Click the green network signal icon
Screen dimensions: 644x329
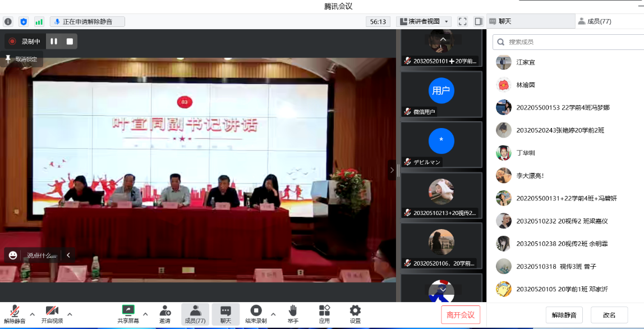click(x=39, y=21)
